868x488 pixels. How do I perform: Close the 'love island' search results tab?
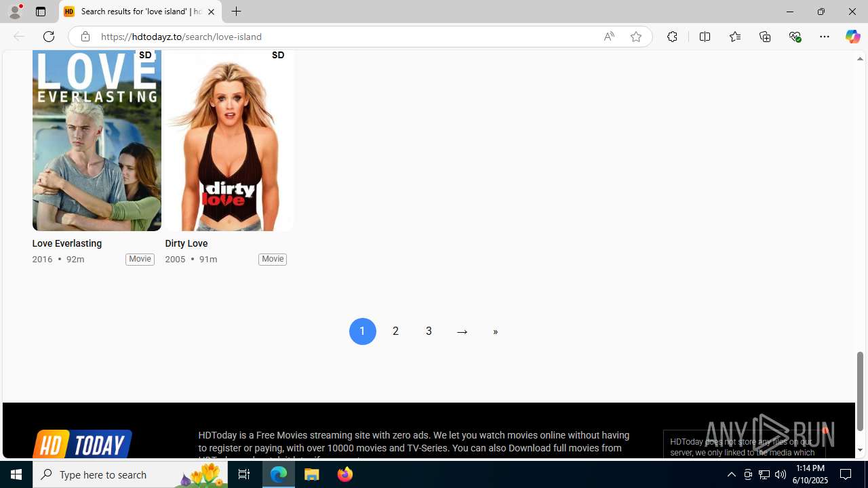(211, 12)
